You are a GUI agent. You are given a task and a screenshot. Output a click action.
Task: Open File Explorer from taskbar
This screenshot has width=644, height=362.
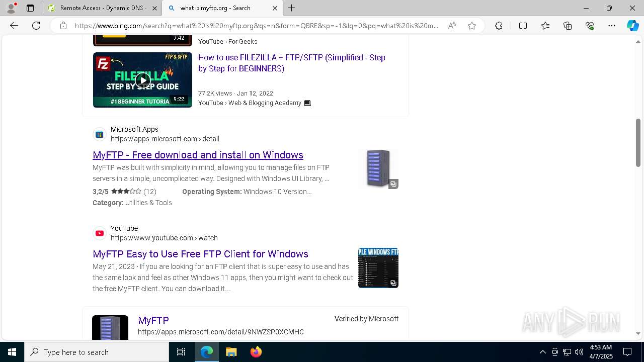[231, 352]
